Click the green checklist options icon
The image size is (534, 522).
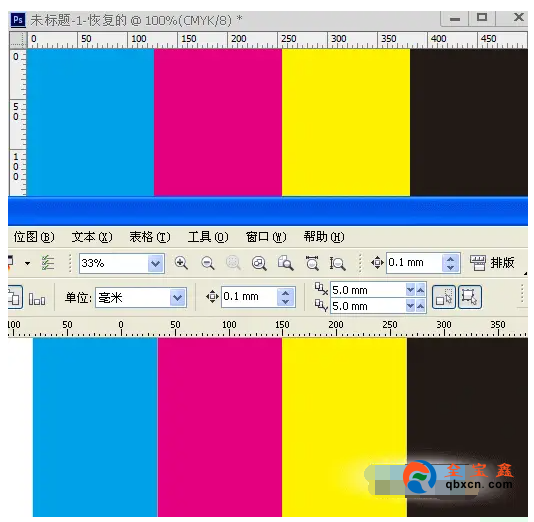(48, 263)
